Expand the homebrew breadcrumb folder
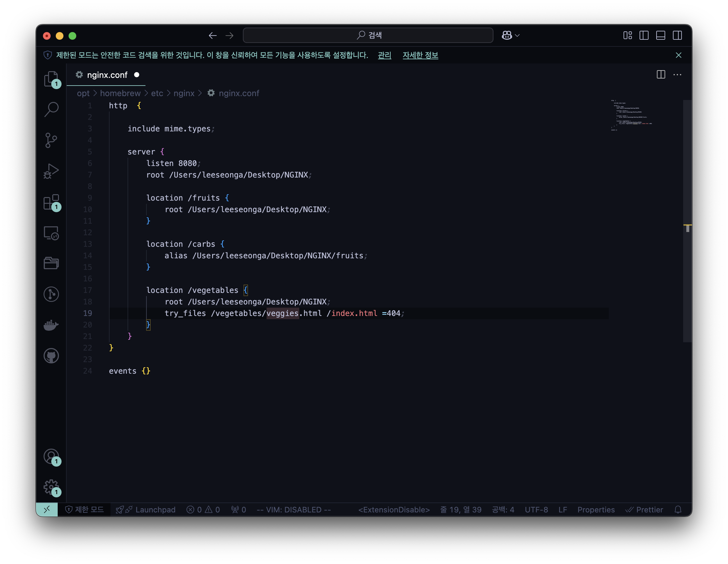728x564 pixels. (x=120, y=93)
